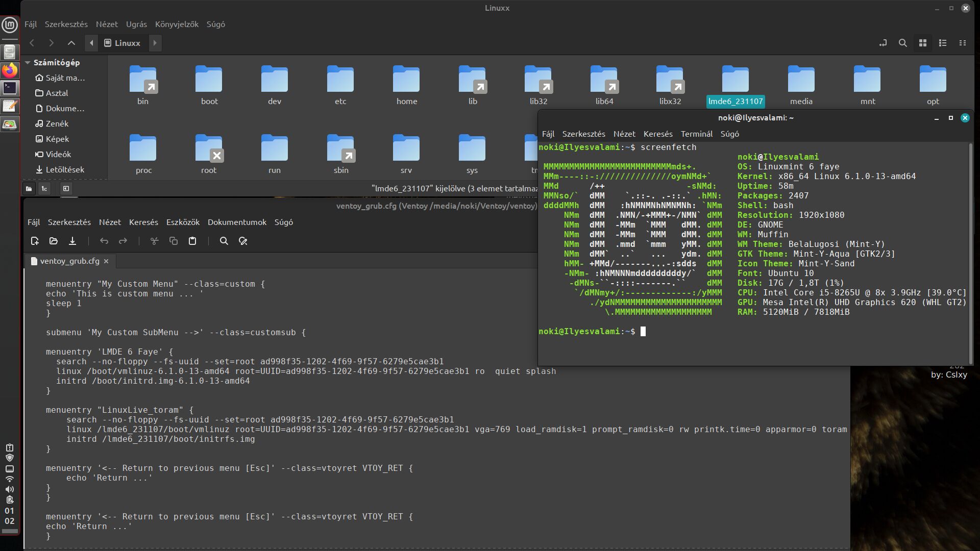Viewport: 980px width, 551px height.
Task: Toggle the sidebar tree view button
Action: [x=44, y=189]
